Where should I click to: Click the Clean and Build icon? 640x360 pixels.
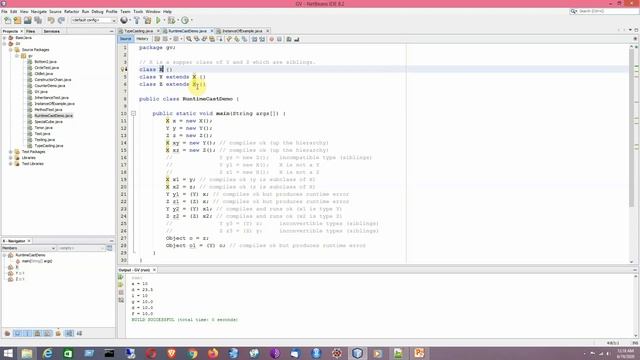pos(147,20)
